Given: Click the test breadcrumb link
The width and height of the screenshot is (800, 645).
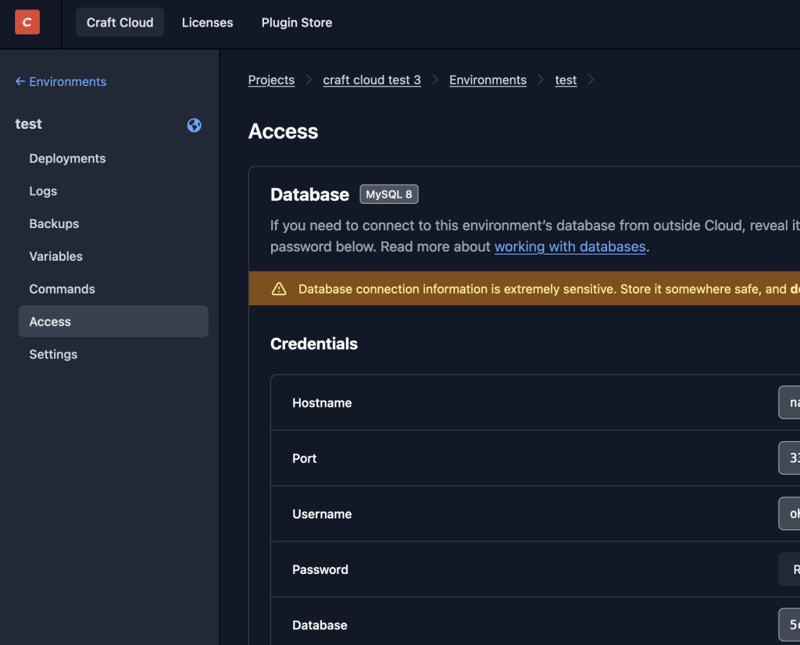Looking at the screenshot, I should 565,80.
